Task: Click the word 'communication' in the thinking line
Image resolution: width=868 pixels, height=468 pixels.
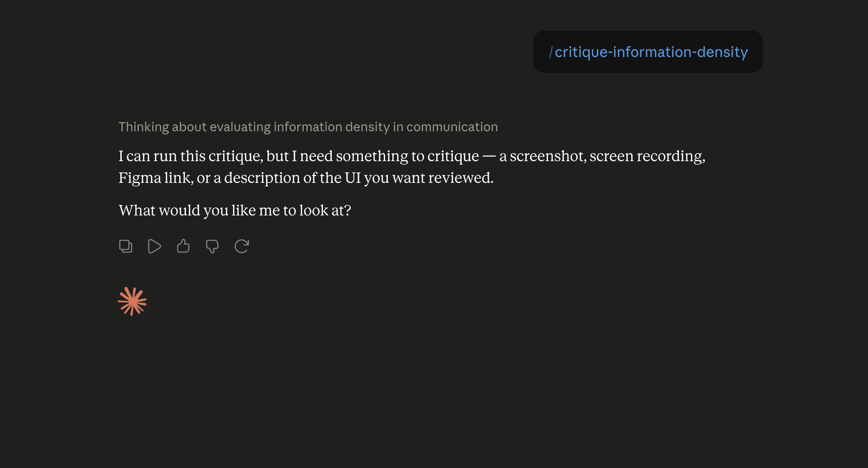Action: pyautogui.click(x=452, y=127)
